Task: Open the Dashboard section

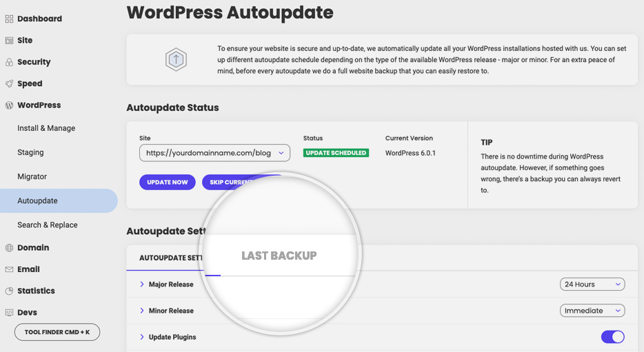Action: 39,19
